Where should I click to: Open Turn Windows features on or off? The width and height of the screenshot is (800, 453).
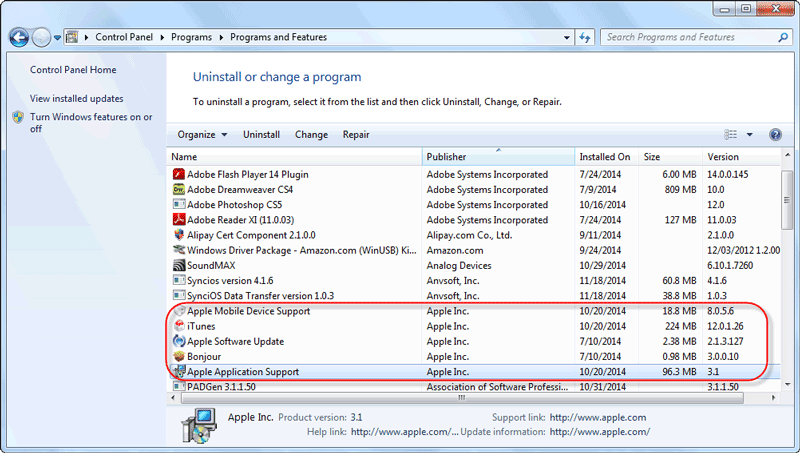tap(91, 123)
